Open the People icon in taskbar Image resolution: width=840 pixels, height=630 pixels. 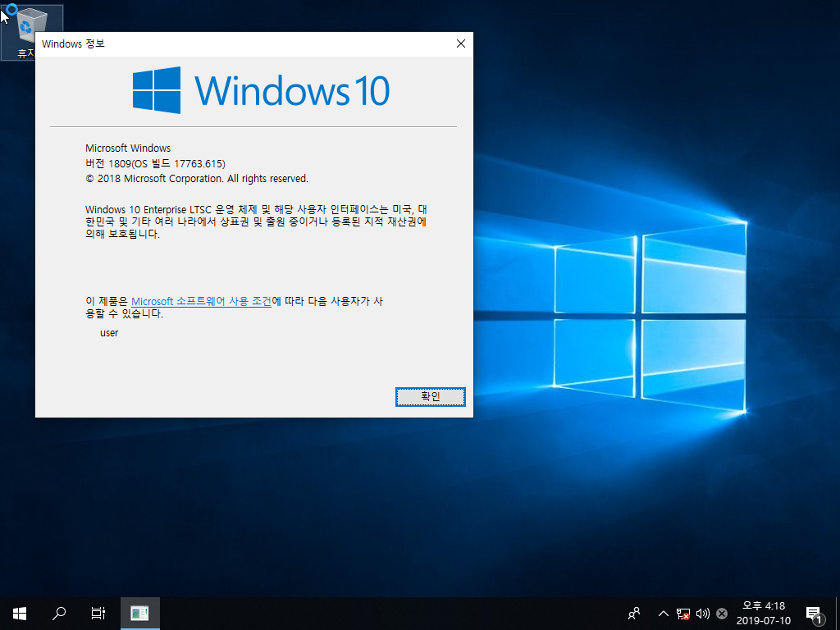634,614
